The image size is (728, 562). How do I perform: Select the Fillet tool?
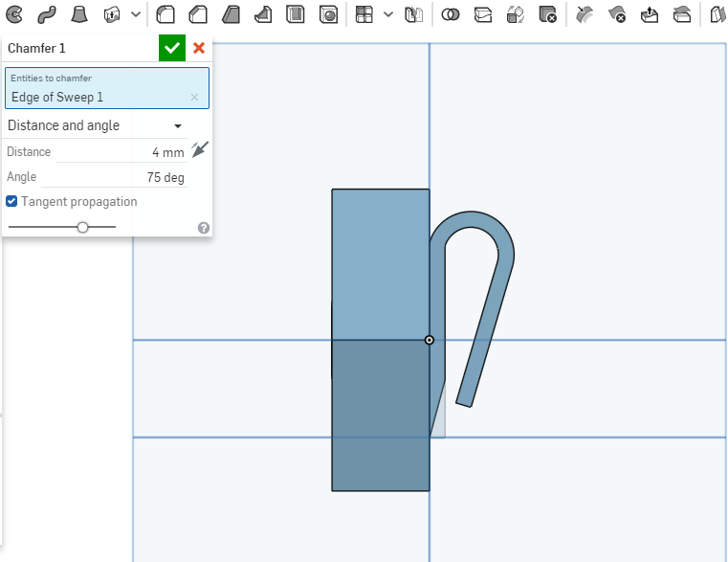point(165,15)
